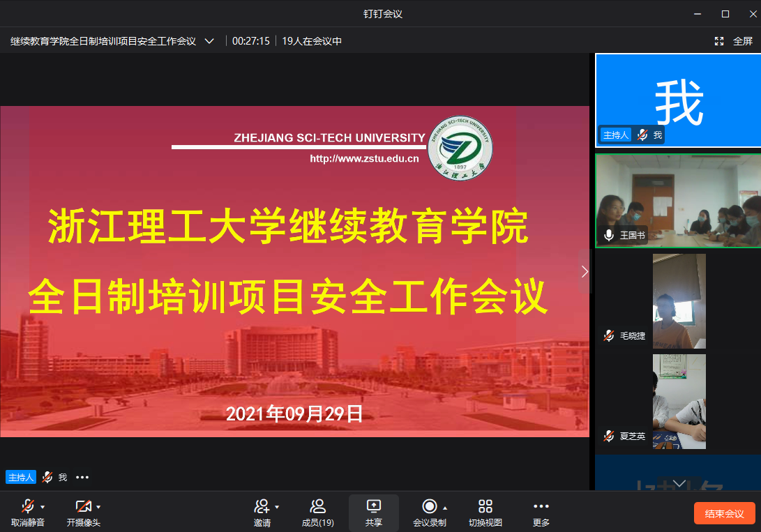Enter full screen mode (全屏)
Image resolution: width=761 pixels, height=532 pixels.
click(x=734, y=41)
